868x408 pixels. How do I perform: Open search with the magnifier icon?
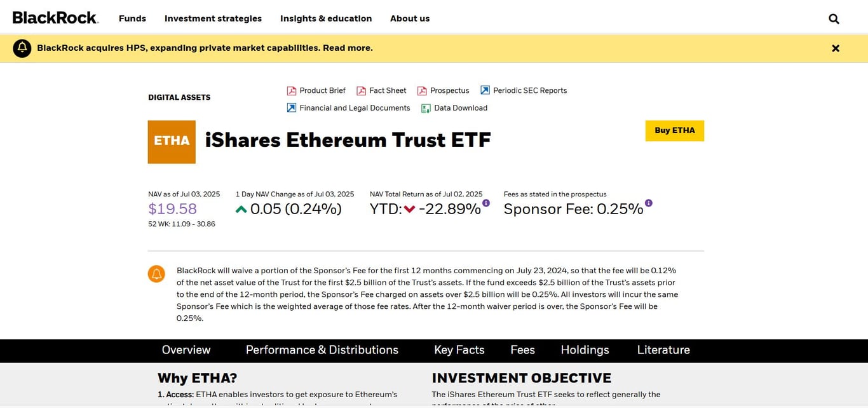(834, 18)
